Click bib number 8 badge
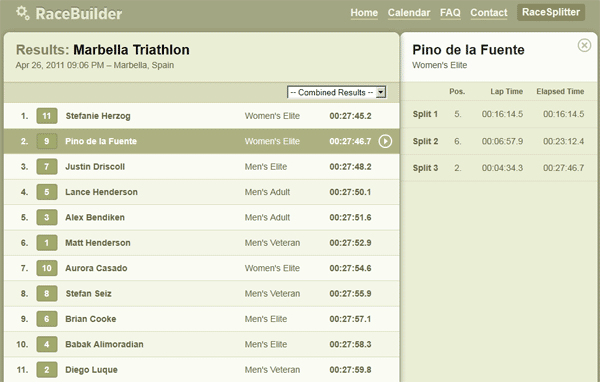Image resolution: width=600 pixels, height=382 pixels. click(x=47, y=294)
